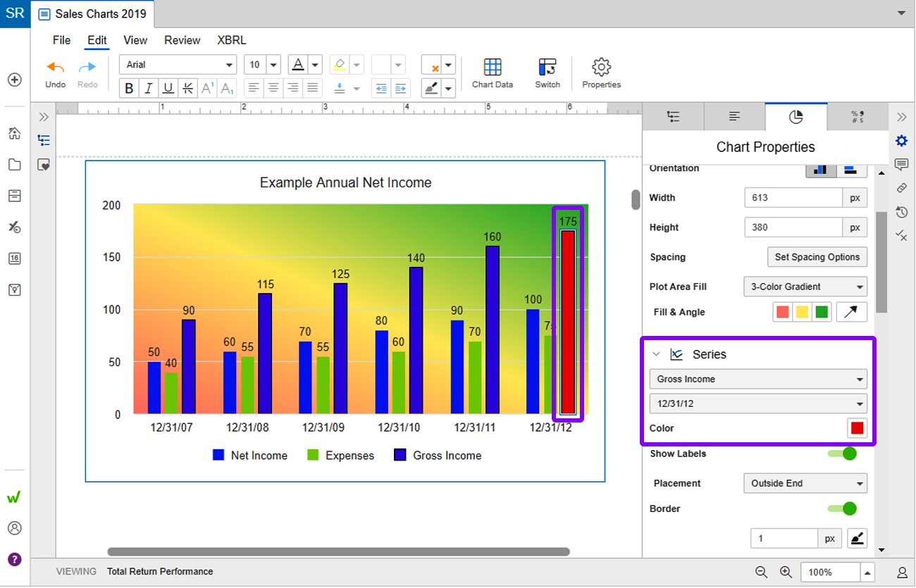Toggle bold formatting
This screenshot has width=916, height=588.
(128, 87)
